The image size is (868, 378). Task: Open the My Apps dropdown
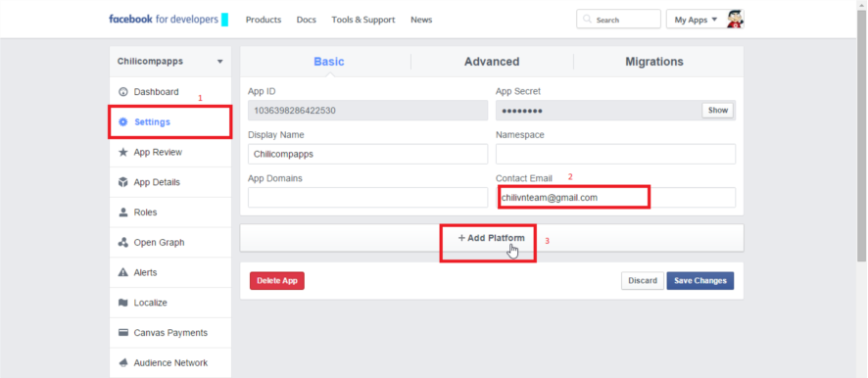click(696, 20)
